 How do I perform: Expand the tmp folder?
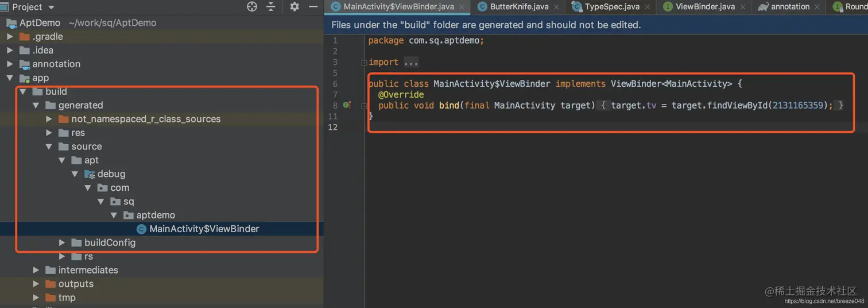(36, 298)
